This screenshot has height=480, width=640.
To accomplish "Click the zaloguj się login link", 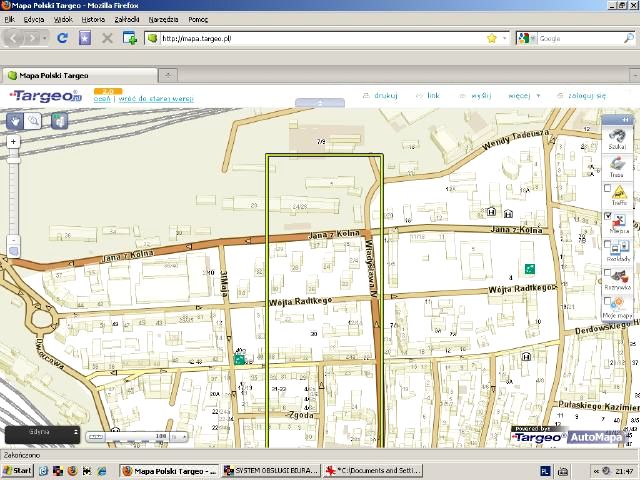I will click(582, 96).
